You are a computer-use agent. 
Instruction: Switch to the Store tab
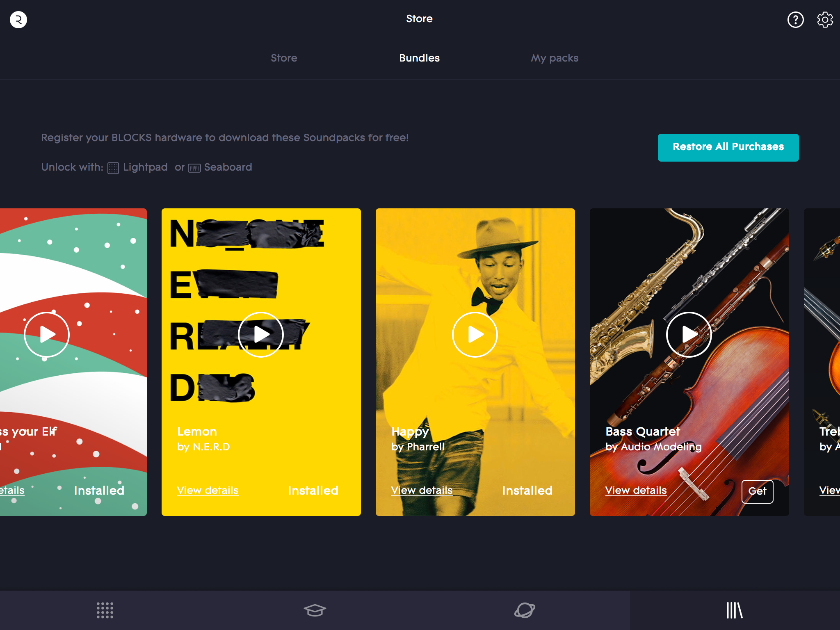coord(284,58)
